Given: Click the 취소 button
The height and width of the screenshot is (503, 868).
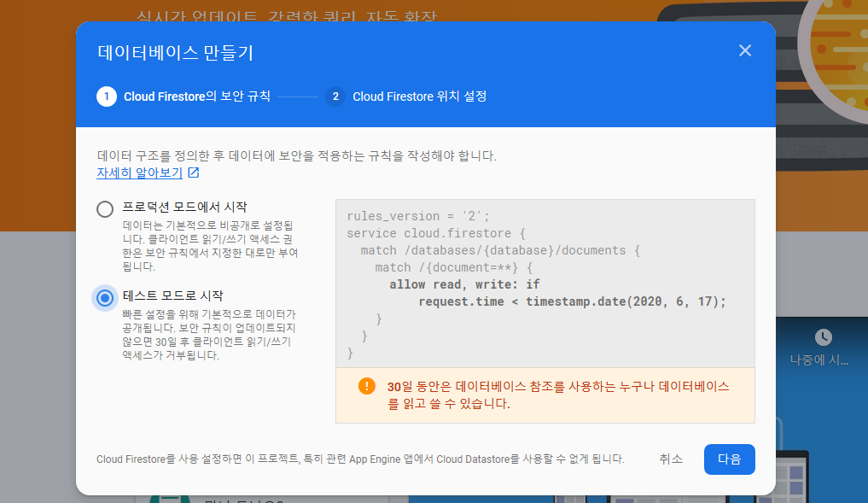Looking at the screenshot, I should pos(670,459).
